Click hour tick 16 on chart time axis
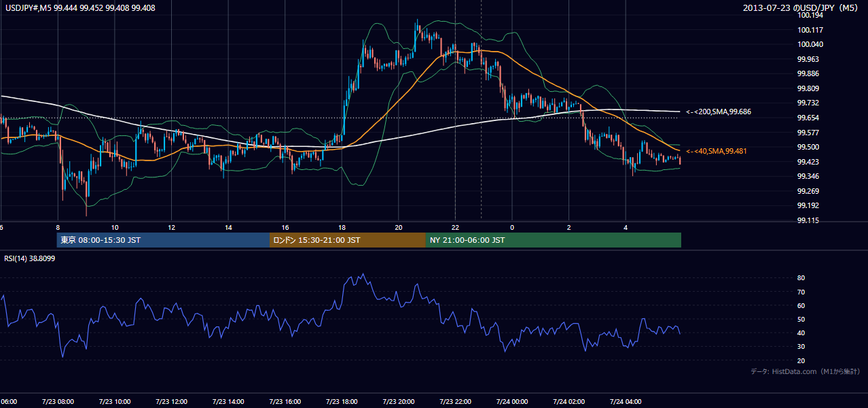The image size is (868, 408). [285, 228]
